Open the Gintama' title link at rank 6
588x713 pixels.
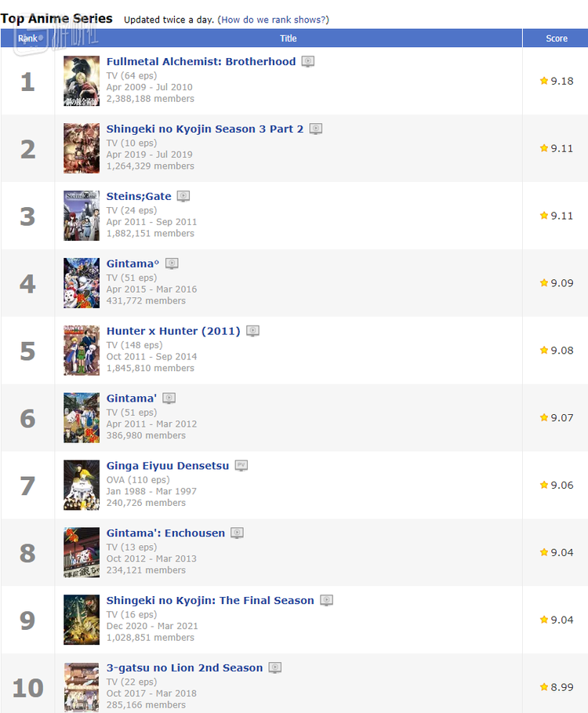coord(132,398)
